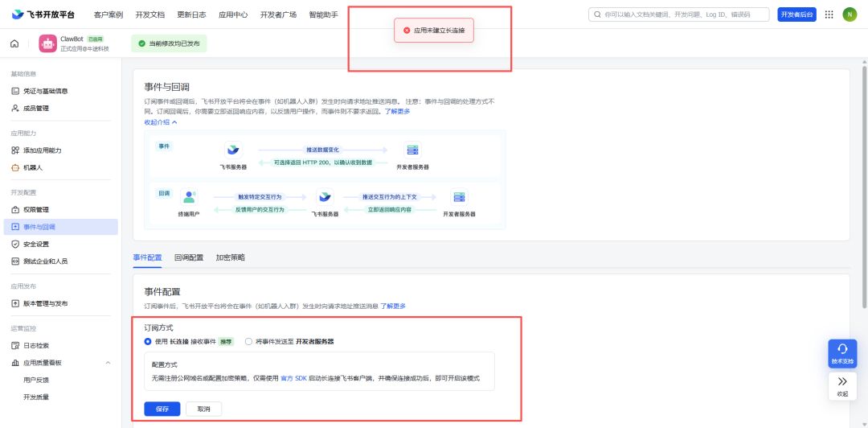868x428 pixels.
Task: Open the home icon in breadcrumb bar
Action: 14,43
